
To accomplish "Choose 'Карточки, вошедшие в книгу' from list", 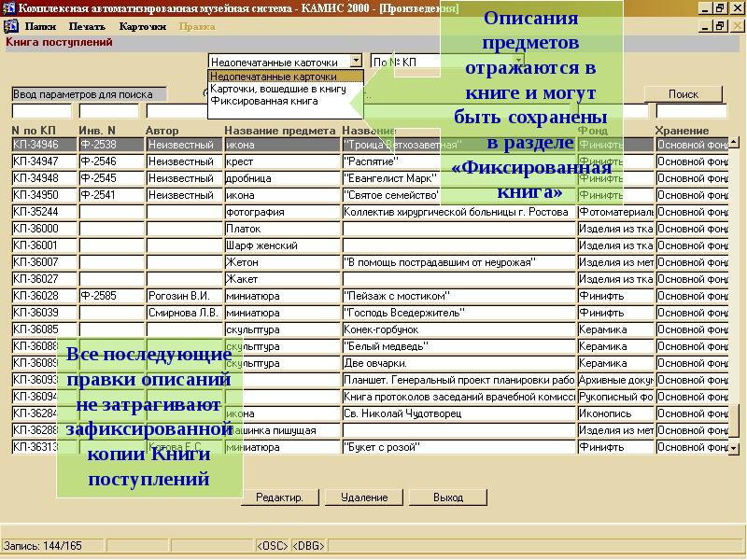I will (x=278, y=89).
